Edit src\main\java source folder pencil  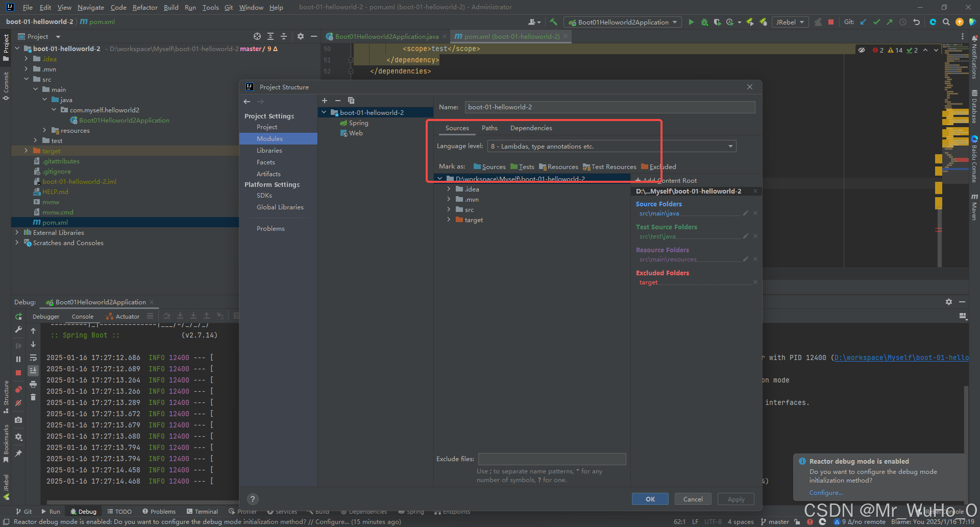click(746, 213)
